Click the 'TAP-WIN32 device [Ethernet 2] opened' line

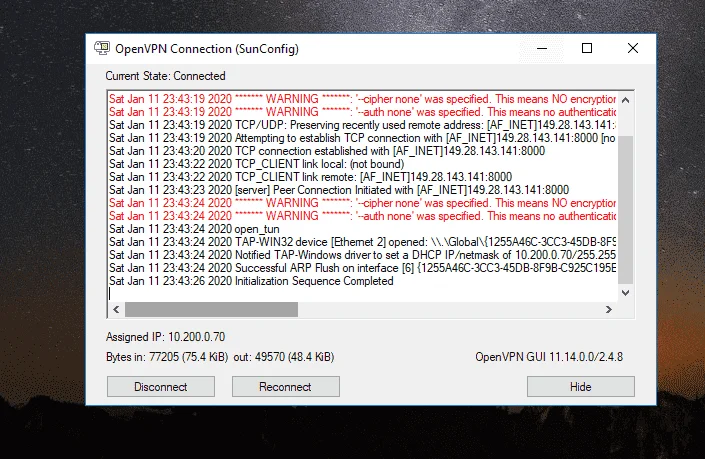coord(362,242)
